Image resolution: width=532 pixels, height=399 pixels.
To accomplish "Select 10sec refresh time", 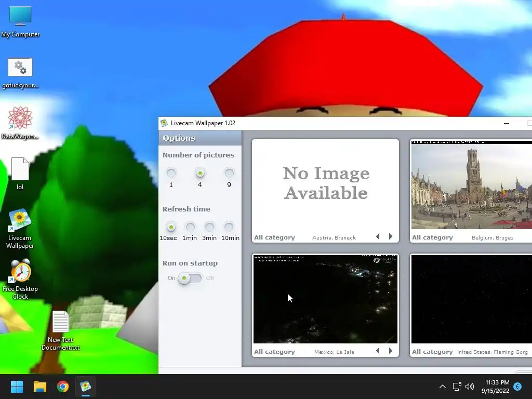I will coord(171,227).
